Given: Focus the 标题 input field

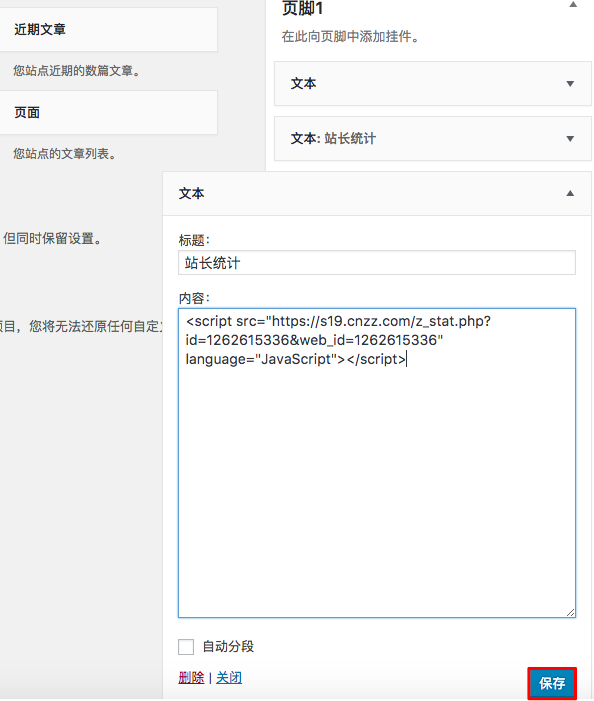Looking at the screenshot, I should [x=377, y=263].
